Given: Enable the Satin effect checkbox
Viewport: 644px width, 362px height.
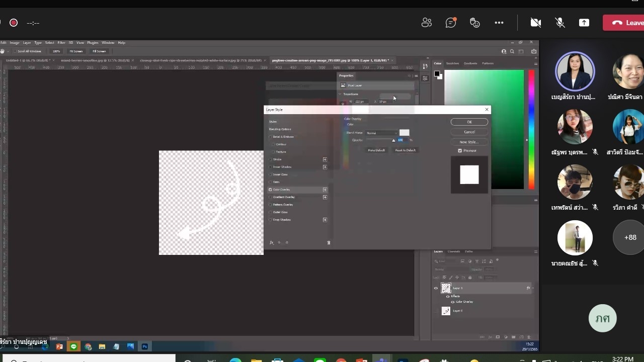Looking at the screenshot, I should tap(270, 182).
